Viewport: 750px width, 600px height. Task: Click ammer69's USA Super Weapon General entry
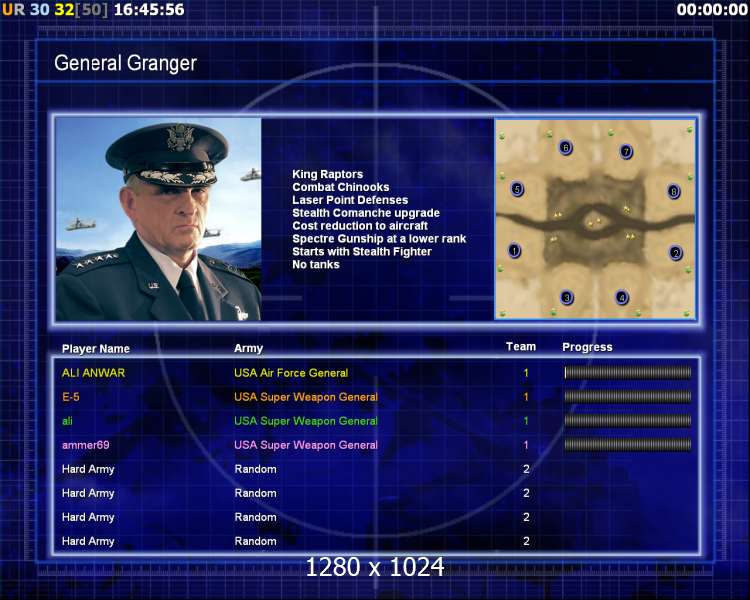306,445
